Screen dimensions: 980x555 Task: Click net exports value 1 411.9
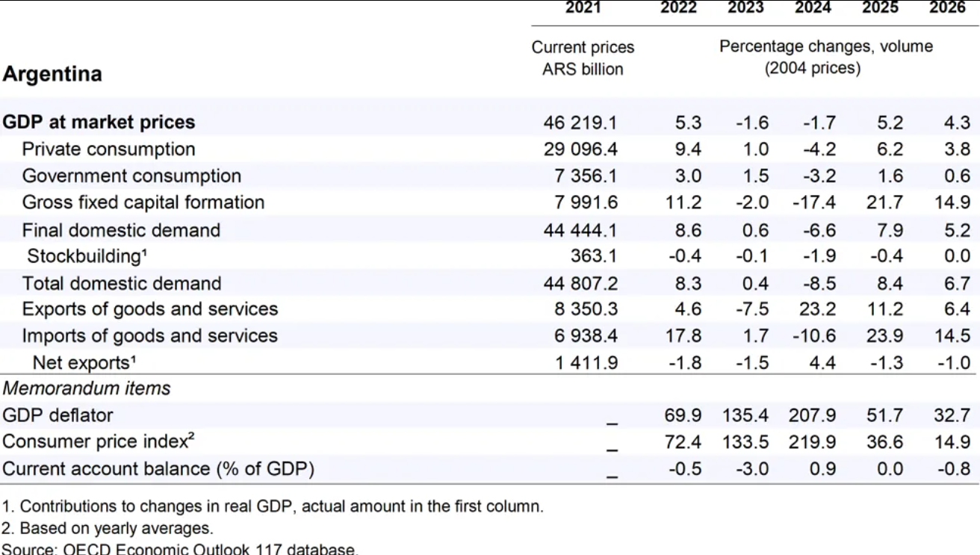pos(585,363)
